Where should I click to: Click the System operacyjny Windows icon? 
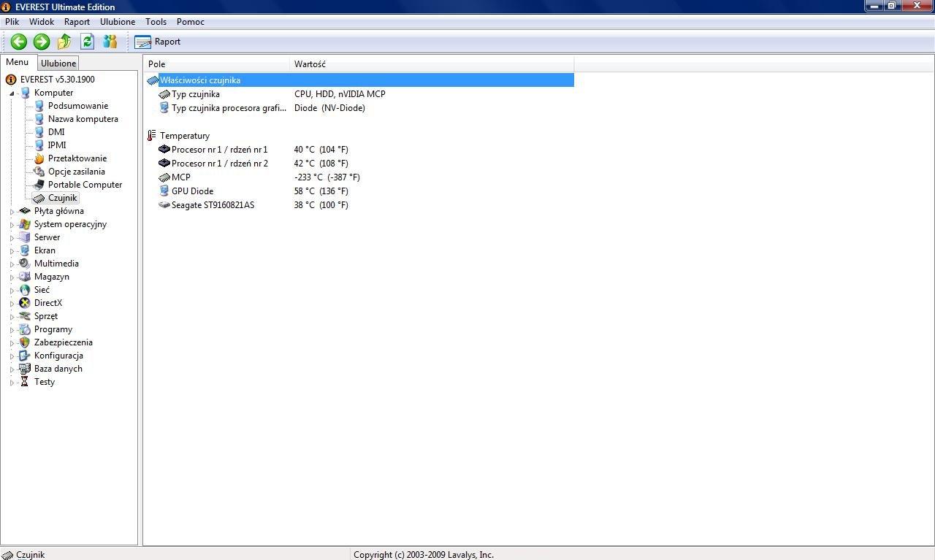[25, 224]
